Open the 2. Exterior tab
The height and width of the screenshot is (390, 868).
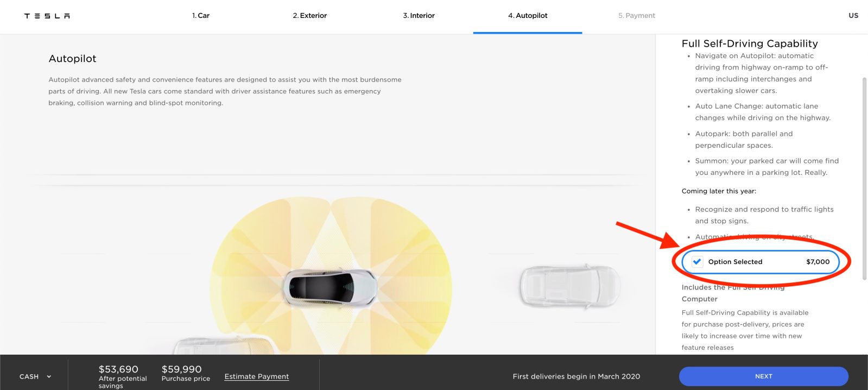click(310, 16)
